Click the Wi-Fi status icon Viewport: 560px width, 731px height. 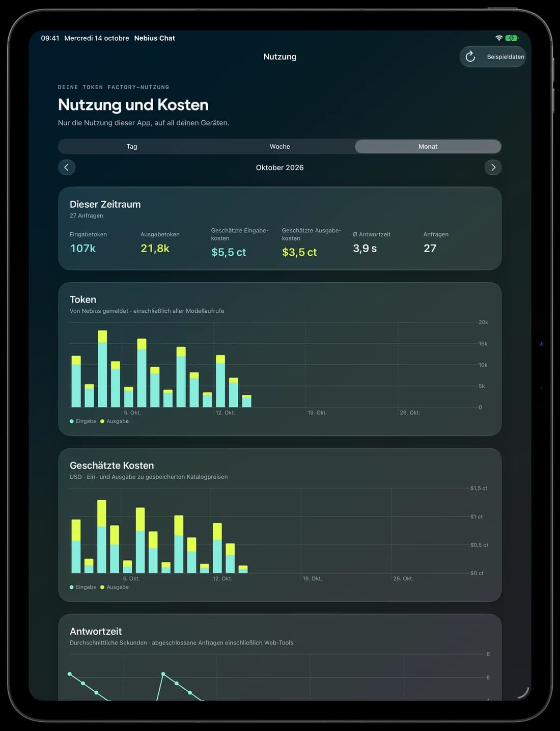499,38
